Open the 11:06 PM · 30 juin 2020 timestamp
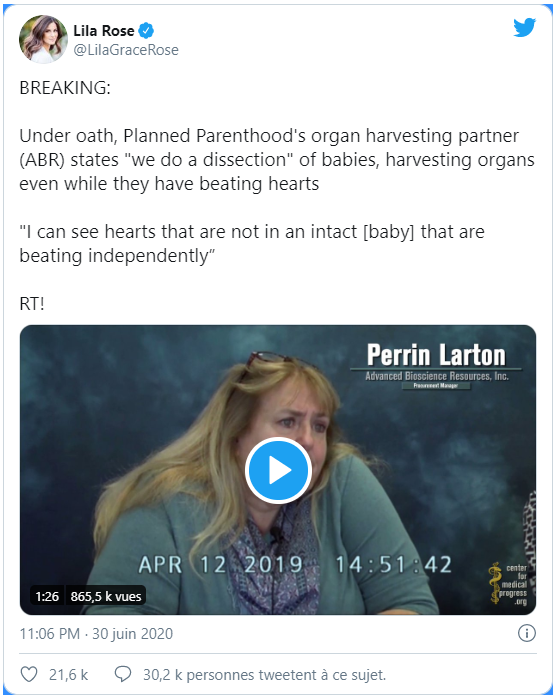Image resolution: width=558 pixels, height=698 pixels. [x=96, y=633]
